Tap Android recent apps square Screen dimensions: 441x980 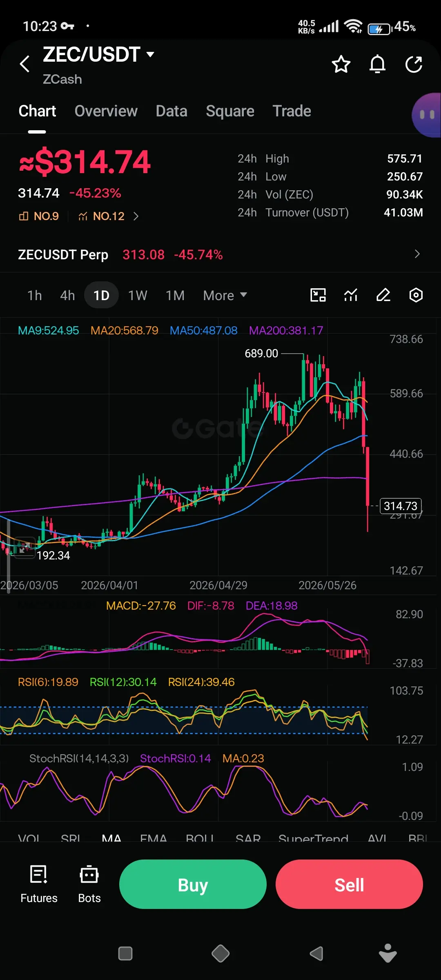click(x=125, y=954)
